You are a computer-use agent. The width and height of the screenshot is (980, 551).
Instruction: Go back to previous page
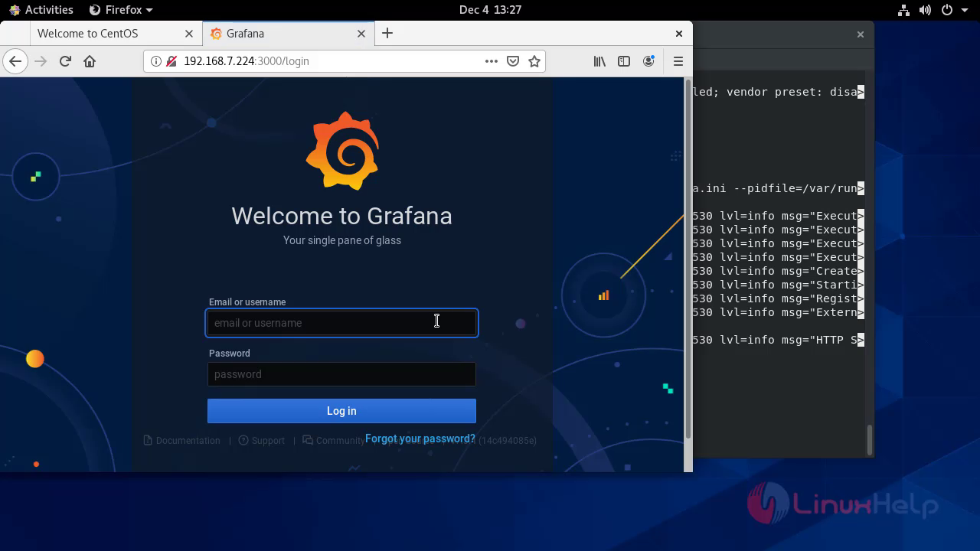coord(15,61)
